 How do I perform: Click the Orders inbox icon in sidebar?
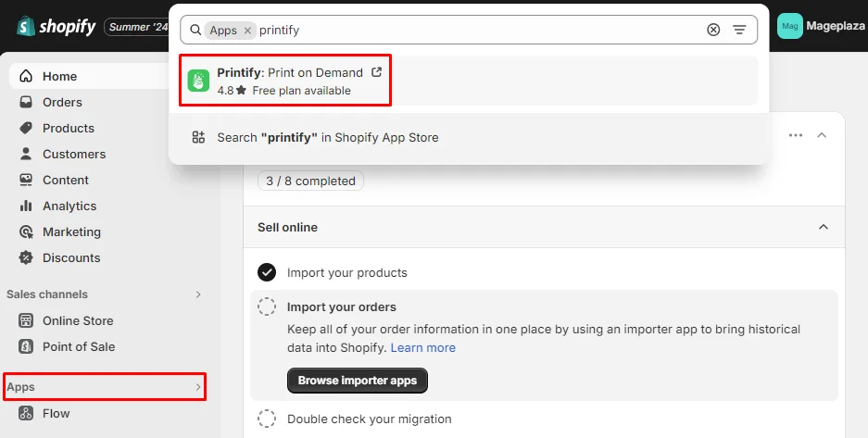click(x=26, y=102)
